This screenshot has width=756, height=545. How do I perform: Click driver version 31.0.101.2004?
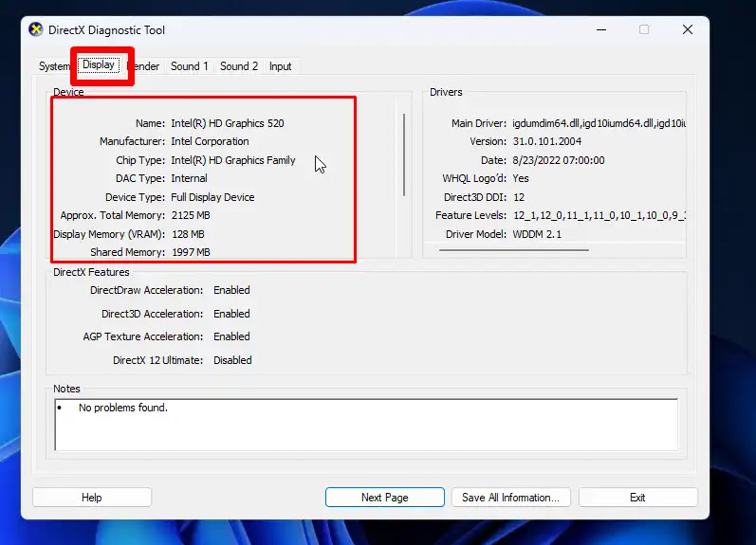546,141
